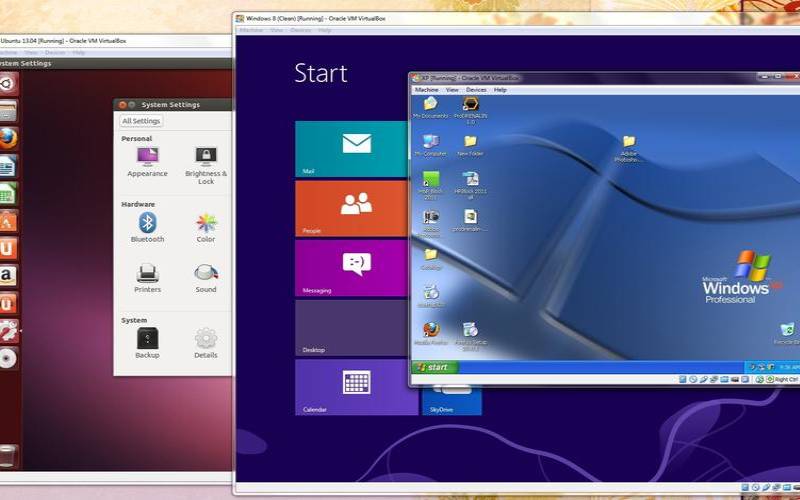Open the Calendar tile on Start screen
800x500 pixels.
[357, 387]
